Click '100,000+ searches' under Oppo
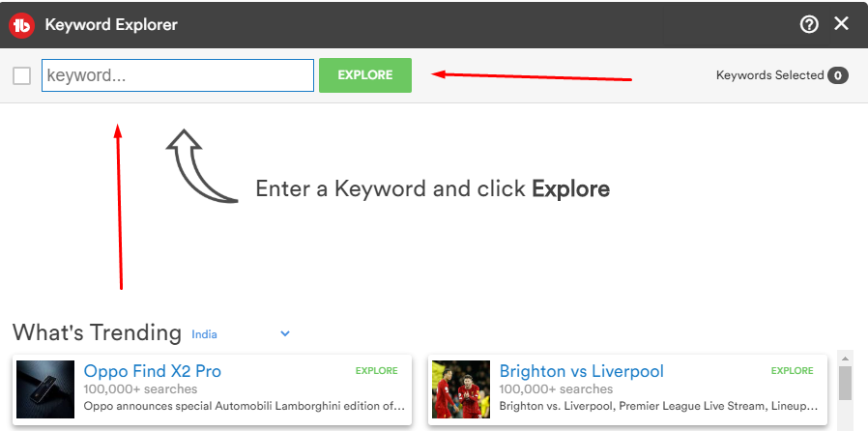The width and height of the screenshot is (868, 431). click(x=140, y=388)
